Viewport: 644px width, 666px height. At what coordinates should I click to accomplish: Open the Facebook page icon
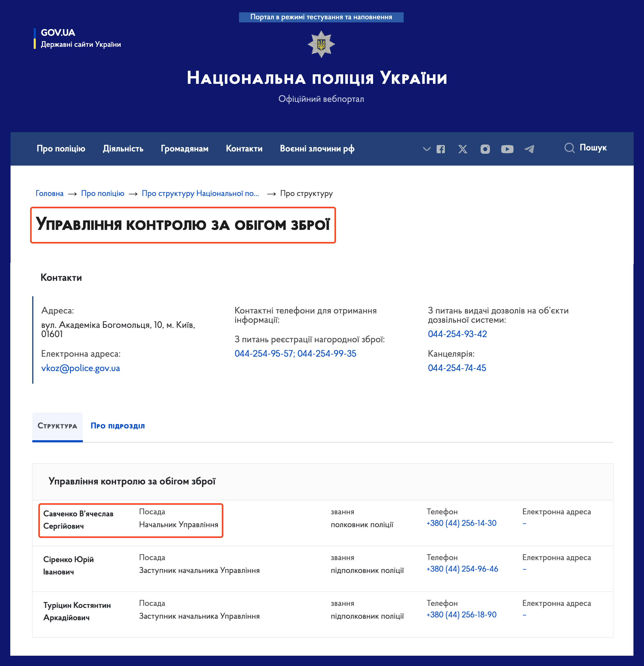[x=441, y=149]
